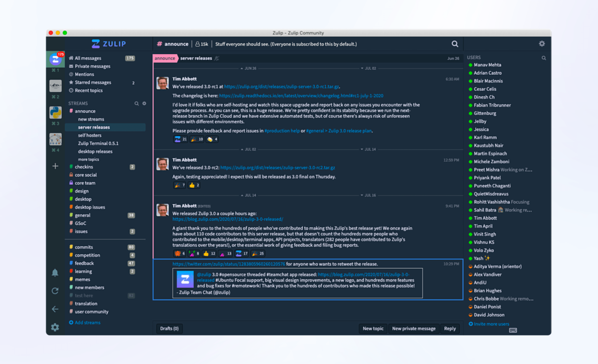Image resolution: width=598 pixels, height=364 pixels.
Task: Click New private message button
Action: 413,329
